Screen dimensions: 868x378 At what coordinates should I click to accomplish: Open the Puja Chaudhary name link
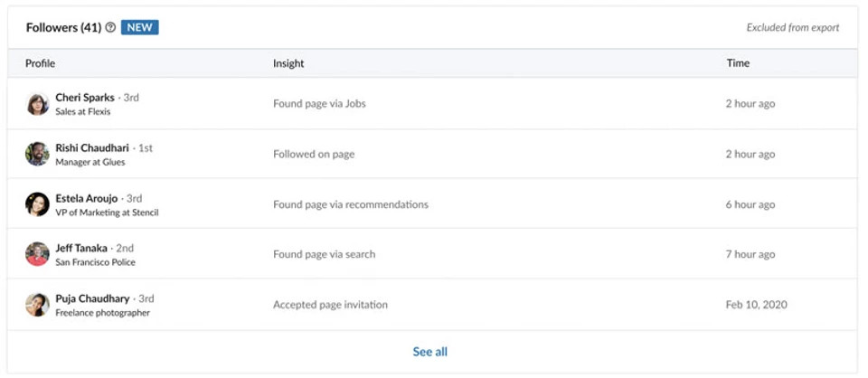point(92,298)
